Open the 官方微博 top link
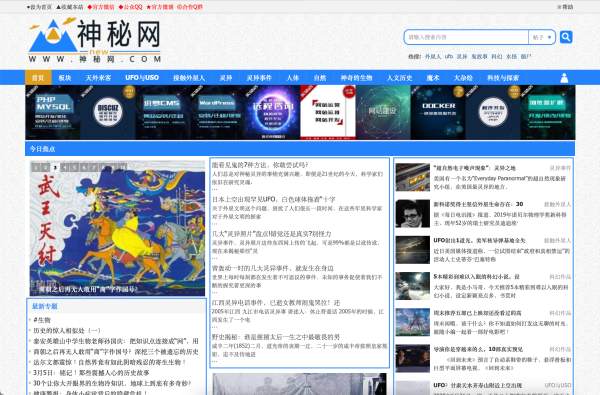 160,7
